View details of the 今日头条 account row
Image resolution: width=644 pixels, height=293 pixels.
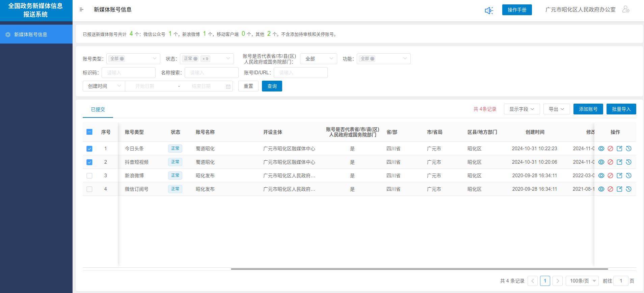click(x=601, y=149)
